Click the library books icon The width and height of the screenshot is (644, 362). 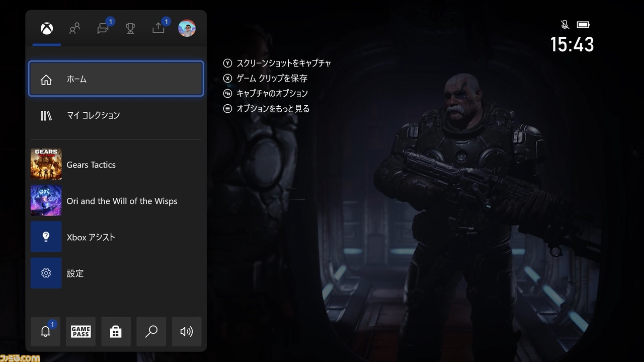coord(46,116)
